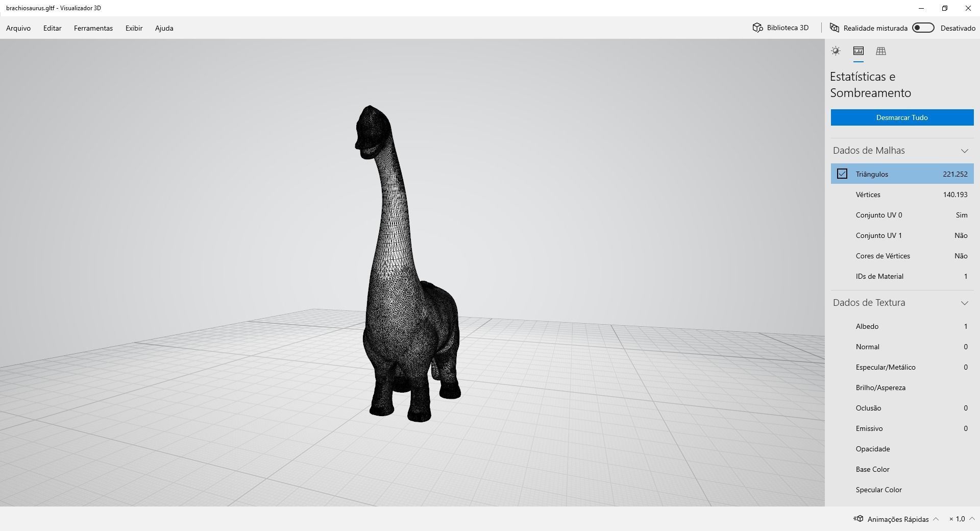Minimize the Visualizador 3D window
The width and height of the screenshot is (980, 531).
tap(921, 8)
